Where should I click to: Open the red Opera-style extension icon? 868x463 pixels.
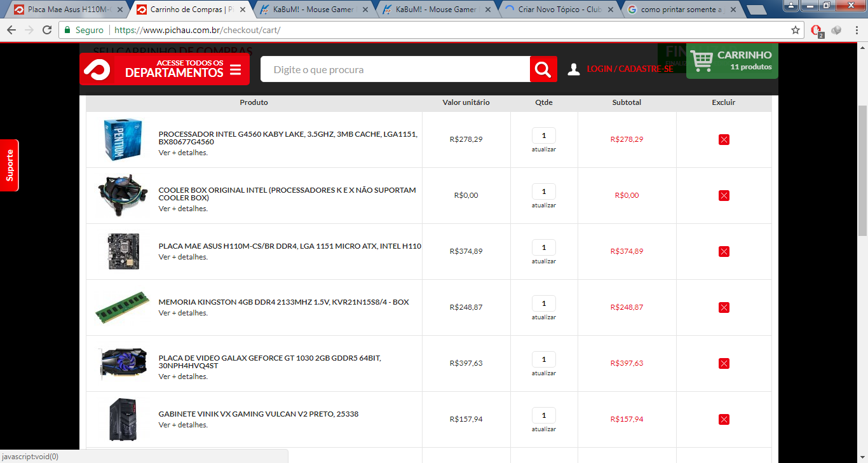pos(817,31)
